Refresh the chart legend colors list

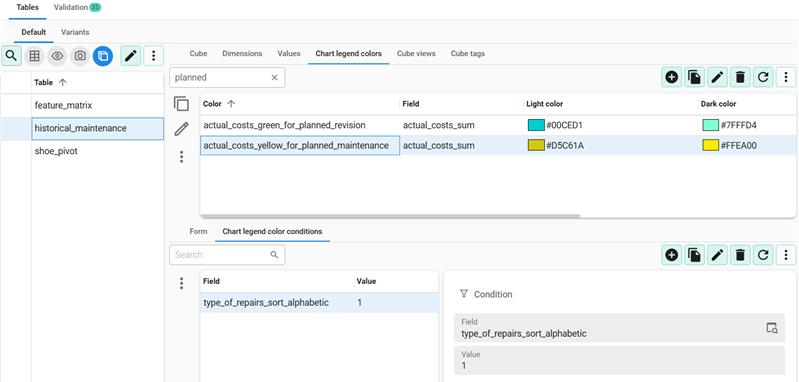763,77
